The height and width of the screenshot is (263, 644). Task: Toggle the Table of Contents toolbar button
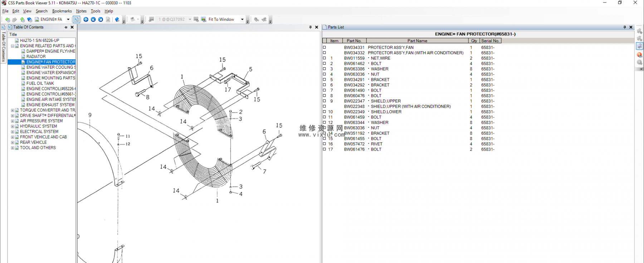coord(76,19)
